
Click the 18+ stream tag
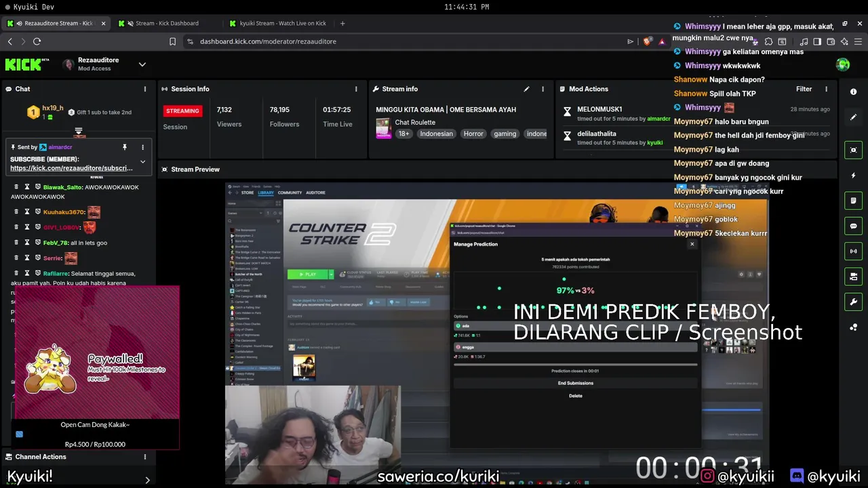403,134
